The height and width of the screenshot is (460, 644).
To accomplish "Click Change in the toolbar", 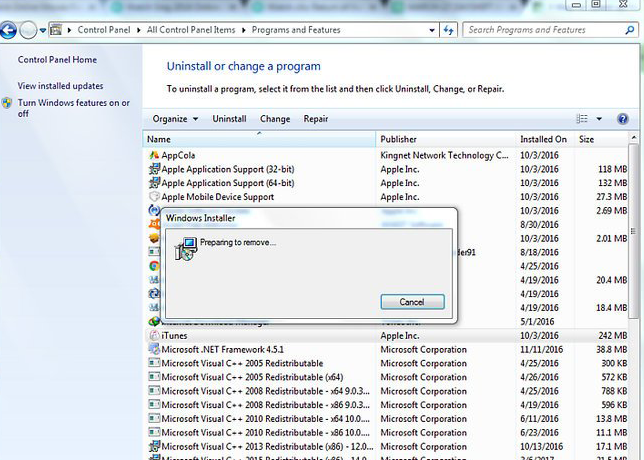I will (275, 119).
